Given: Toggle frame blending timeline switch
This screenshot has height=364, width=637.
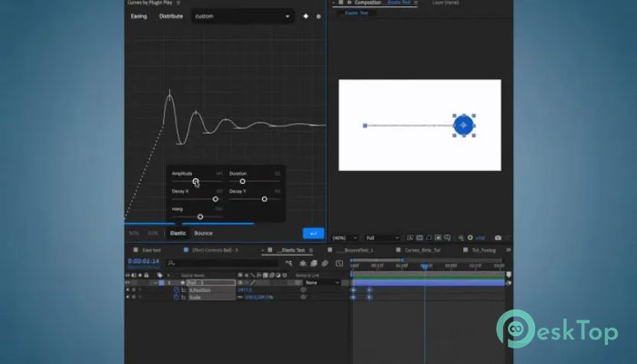Looking at the screenshot, I should click(314, 264).
